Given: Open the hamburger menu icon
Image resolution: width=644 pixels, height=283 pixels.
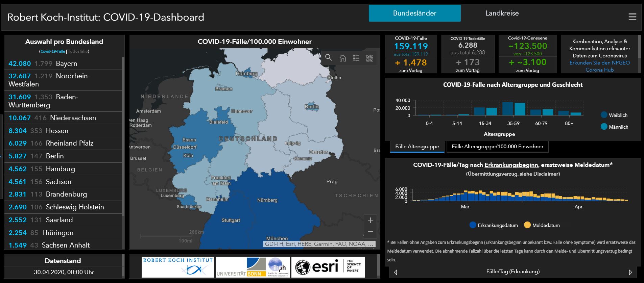Looking at the screenshot, I should click(x=632, y=17).
